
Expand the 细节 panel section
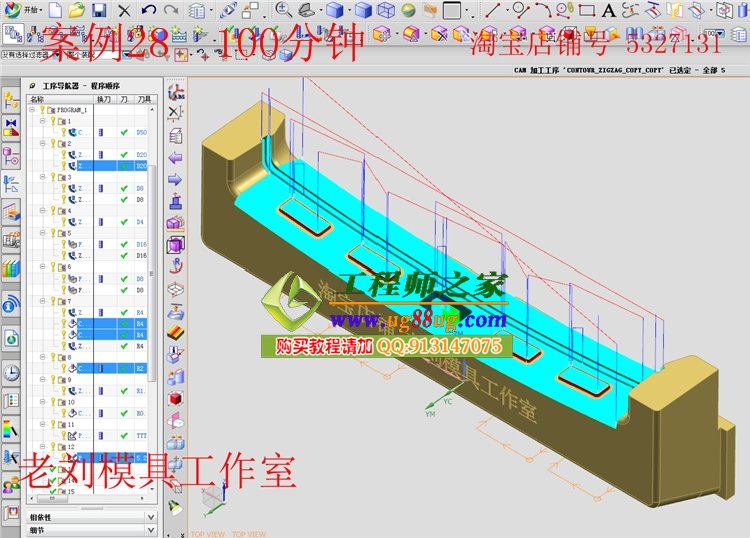90,530
